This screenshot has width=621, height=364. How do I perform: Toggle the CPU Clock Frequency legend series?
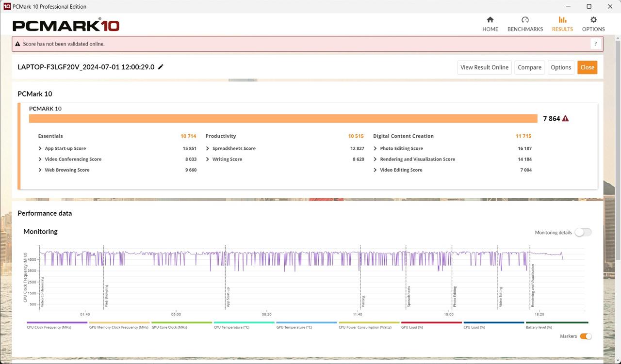pos(57,325)
